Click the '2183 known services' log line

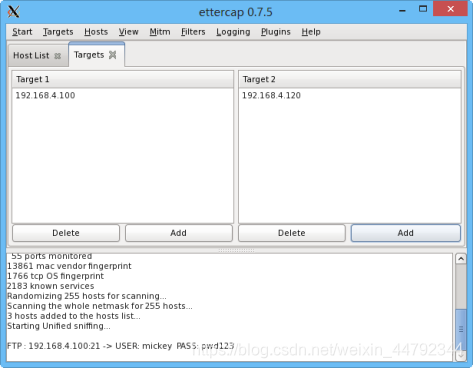(51, 286)
